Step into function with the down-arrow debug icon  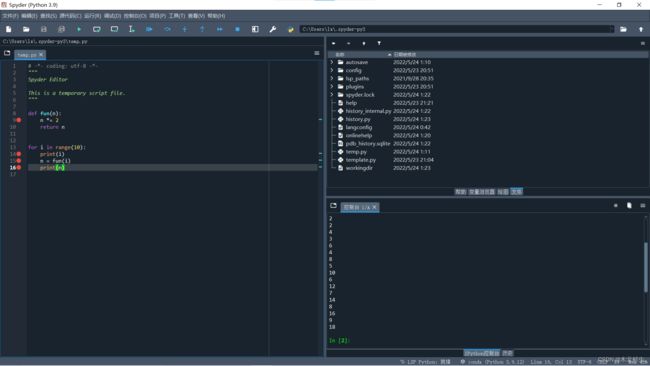coord(184,29)
